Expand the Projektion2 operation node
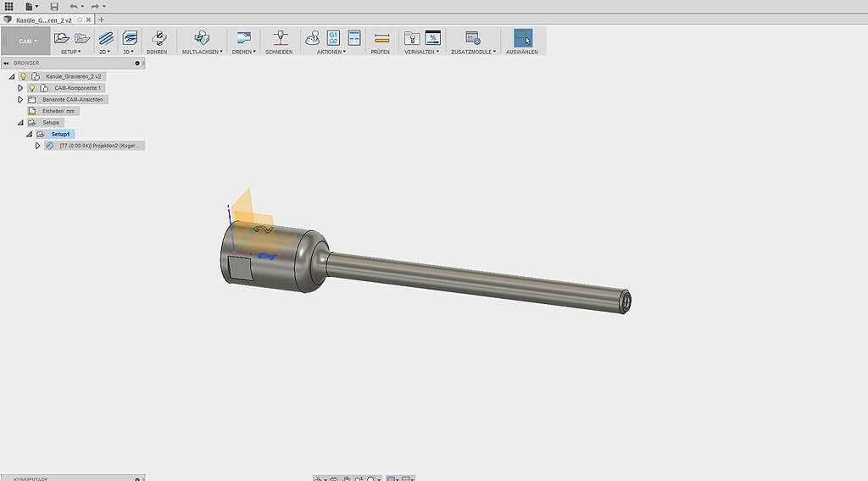 pos(37,146)
